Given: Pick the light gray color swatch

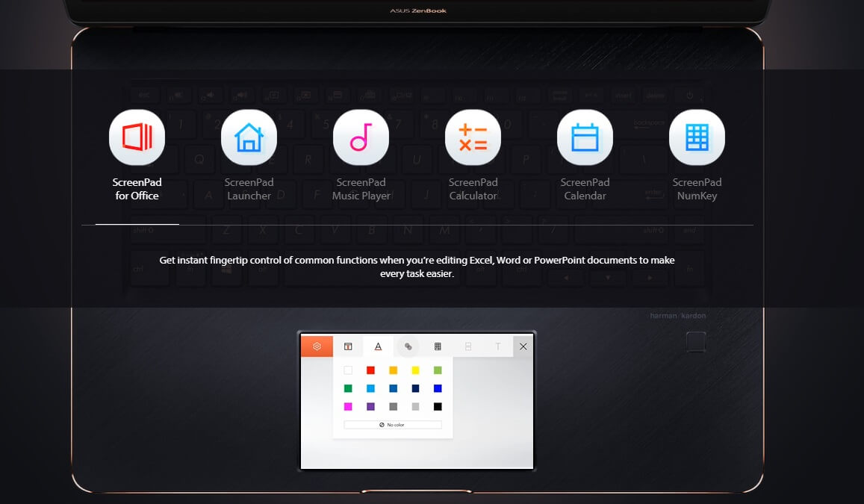Looking at the screenshot, I should tap(415, 406).
